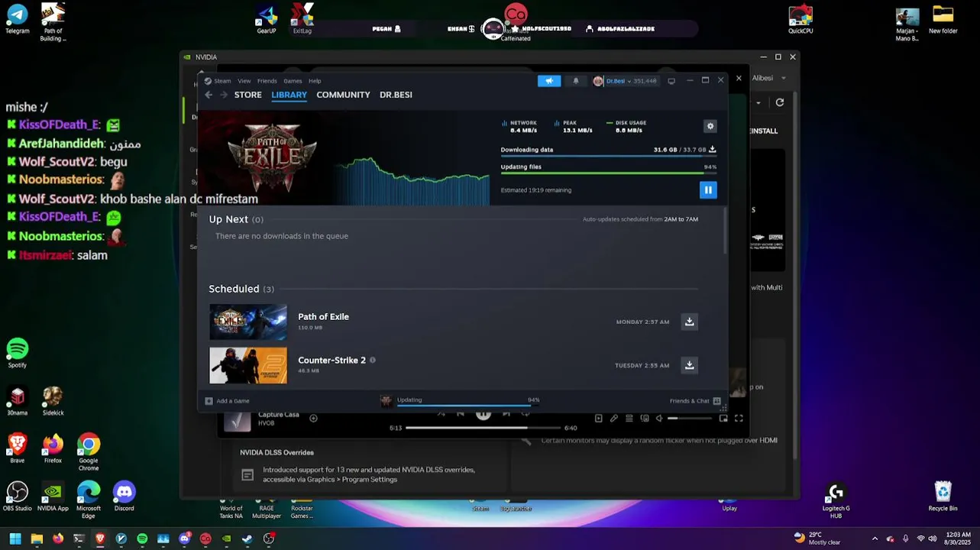Open Spotify desktop shortcut
Viewport: 980px width, 550px height.
tap(18, 353)
